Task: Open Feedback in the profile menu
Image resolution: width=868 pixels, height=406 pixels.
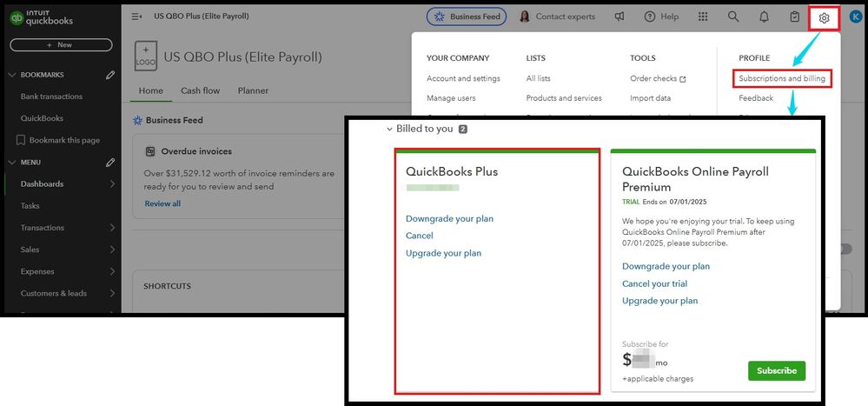Action: [x=756, y=98]
